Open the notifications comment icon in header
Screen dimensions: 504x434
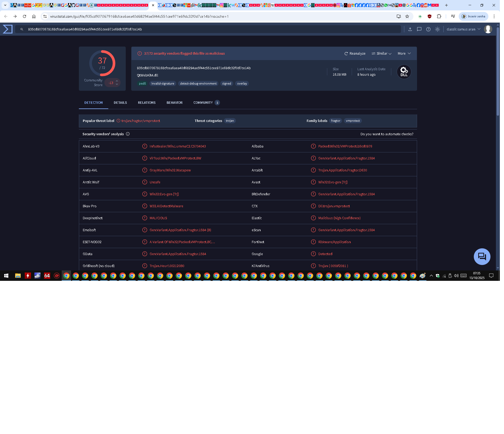[419, 29]
